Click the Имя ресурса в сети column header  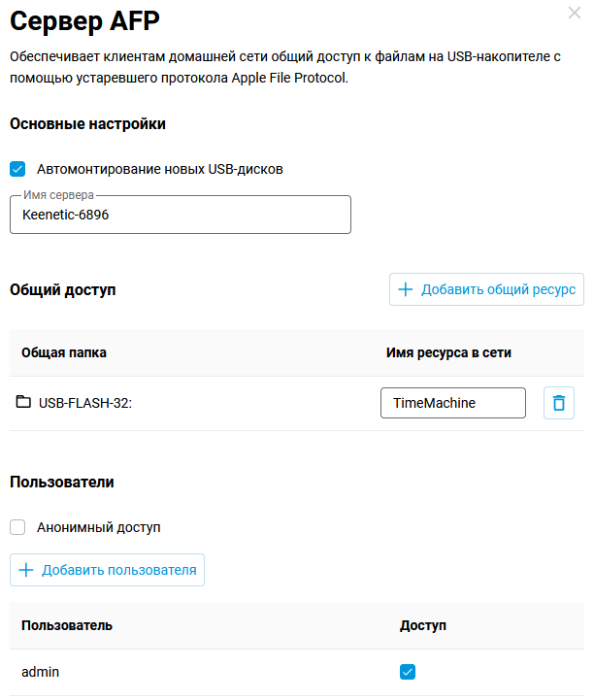click(x=448, y=352)
